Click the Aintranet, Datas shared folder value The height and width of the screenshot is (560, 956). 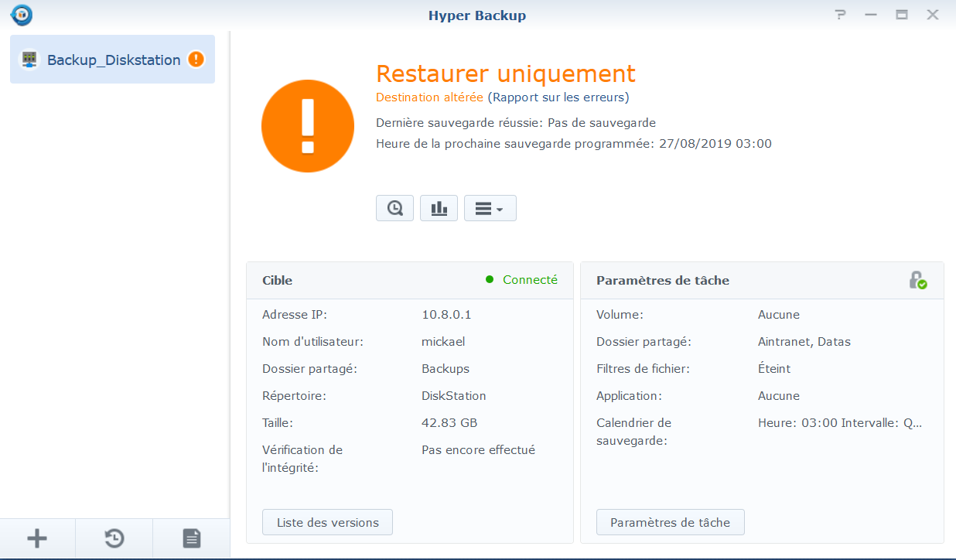pos(804,342)
